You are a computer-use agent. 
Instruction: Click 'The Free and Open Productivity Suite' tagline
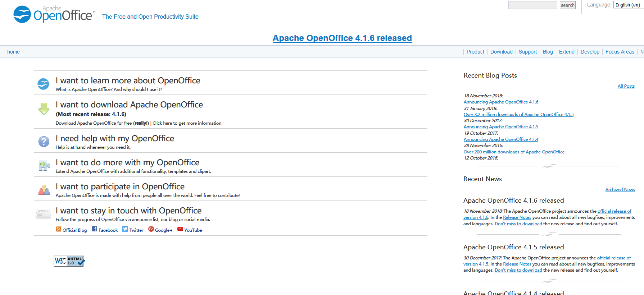(150, 17)
